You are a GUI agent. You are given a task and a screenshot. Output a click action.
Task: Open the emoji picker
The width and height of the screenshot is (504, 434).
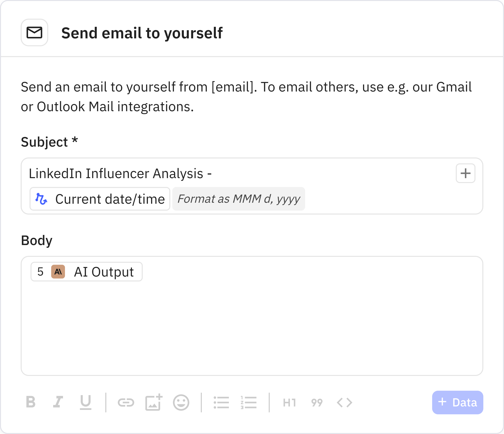[x=181, y=402]
